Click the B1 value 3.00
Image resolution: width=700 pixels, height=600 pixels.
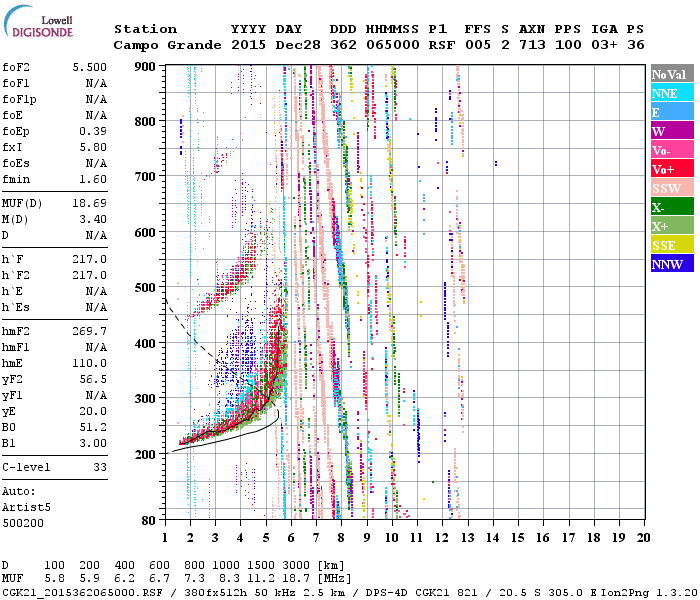(x=93, y=443)
